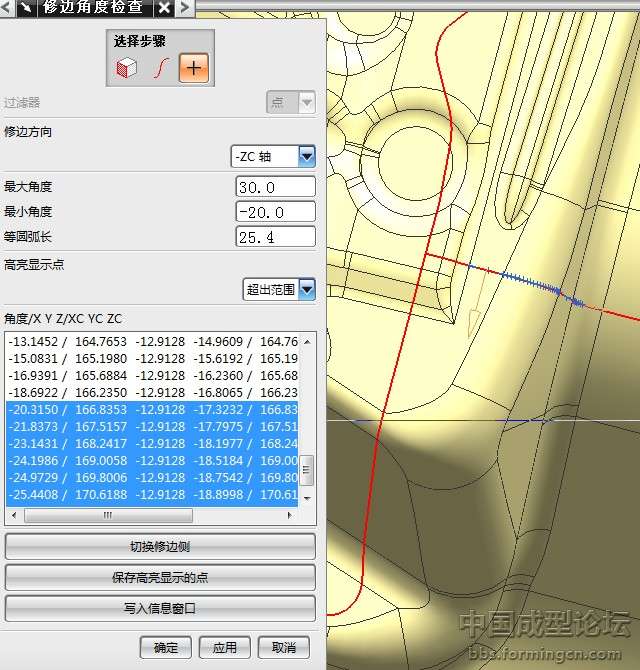
Task: Activate the orange point selection step icon
Action: tap(193, 68)
